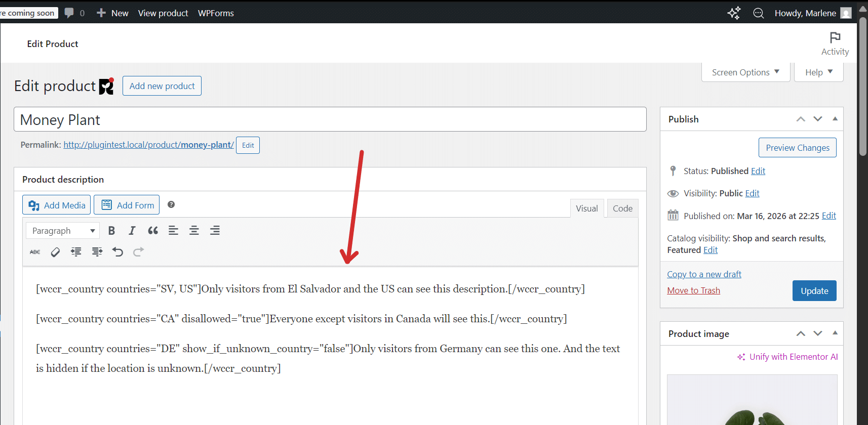
Task: Insert a blockquote using the quote icon
Action: [153, 231]
